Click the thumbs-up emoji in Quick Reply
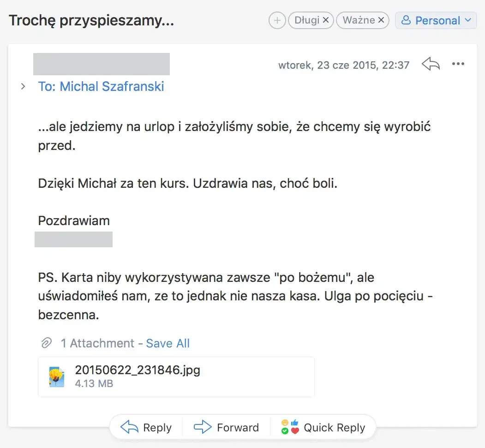 pos(294,423)
